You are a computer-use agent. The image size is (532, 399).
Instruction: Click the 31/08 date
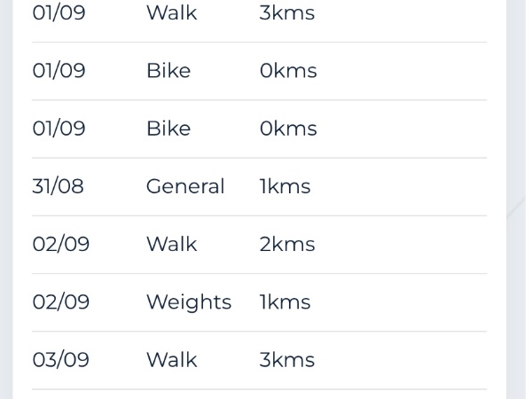click(58, 187)
